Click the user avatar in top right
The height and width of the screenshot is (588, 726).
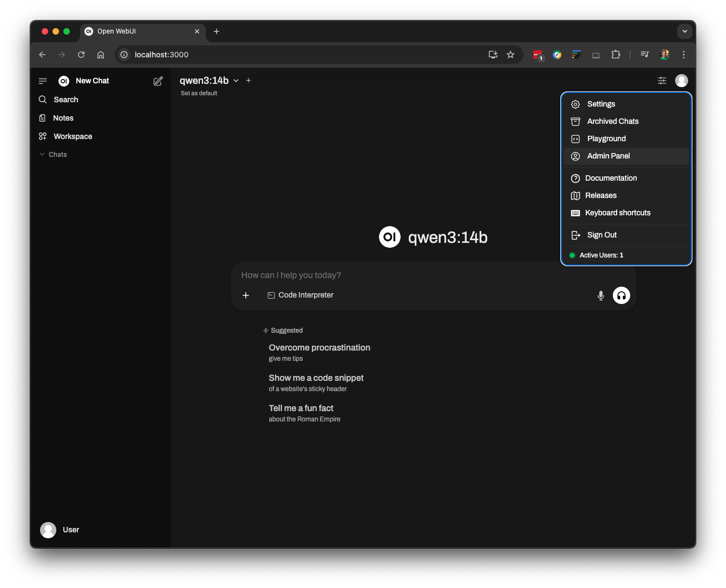pyautogui.click(x=681, y=81)
